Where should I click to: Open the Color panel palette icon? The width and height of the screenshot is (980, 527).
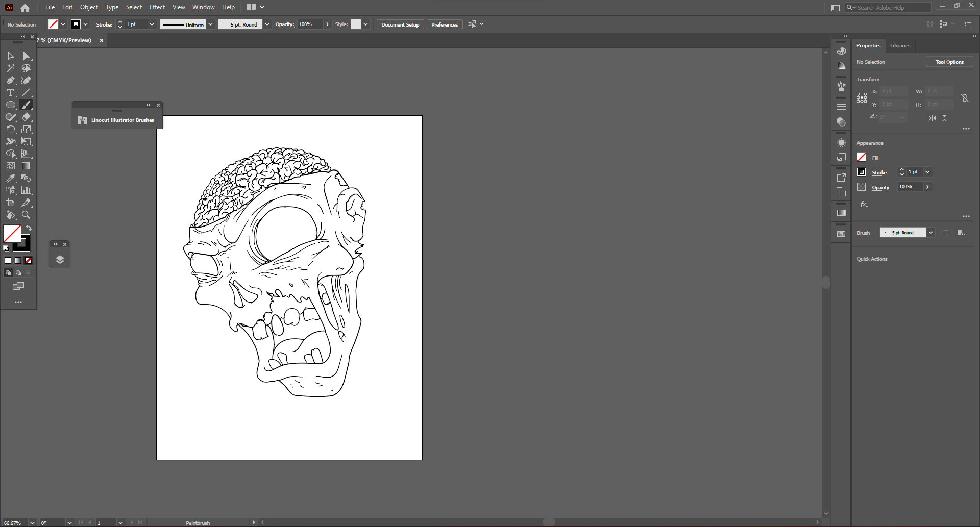click(841, 51)
